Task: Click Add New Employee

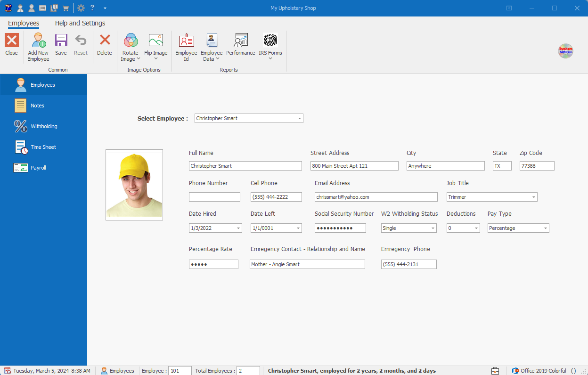Action: coord(38,46)
